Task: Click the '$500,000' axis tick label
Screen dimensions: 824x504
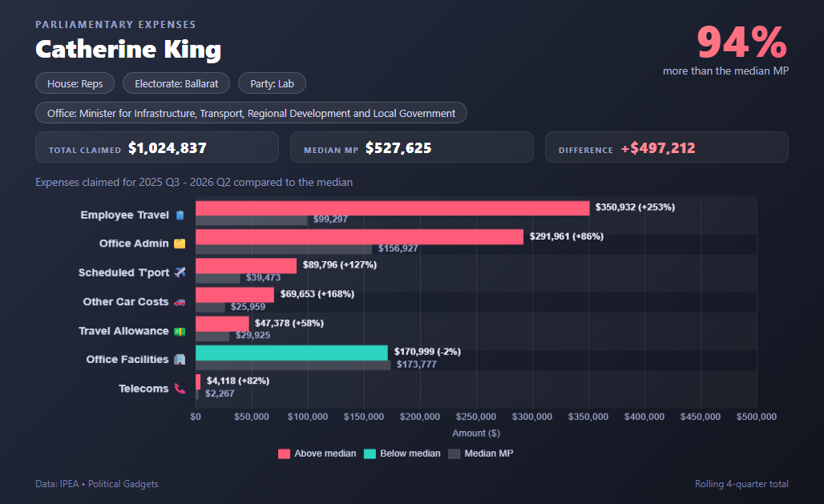Action: point(756,417)
